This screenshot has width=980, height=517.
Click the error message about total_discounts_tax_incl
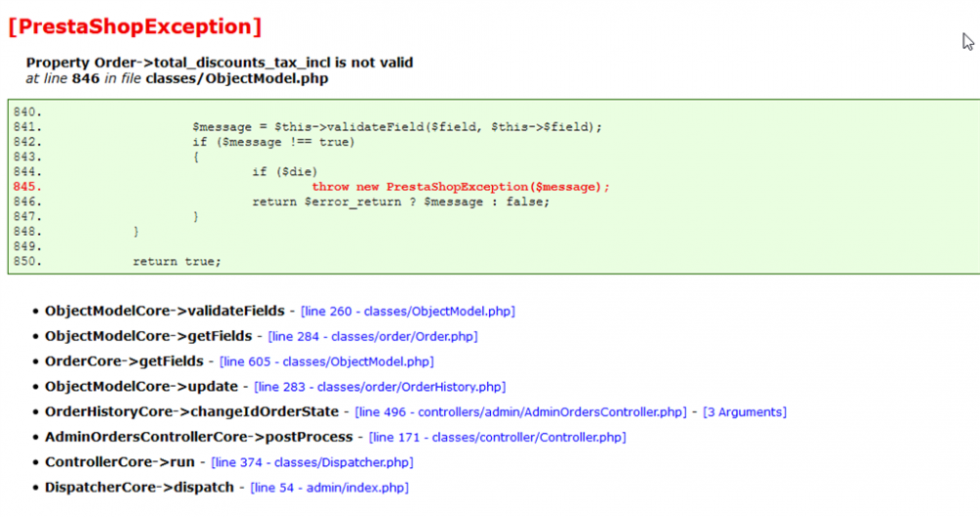coord(220,63)
